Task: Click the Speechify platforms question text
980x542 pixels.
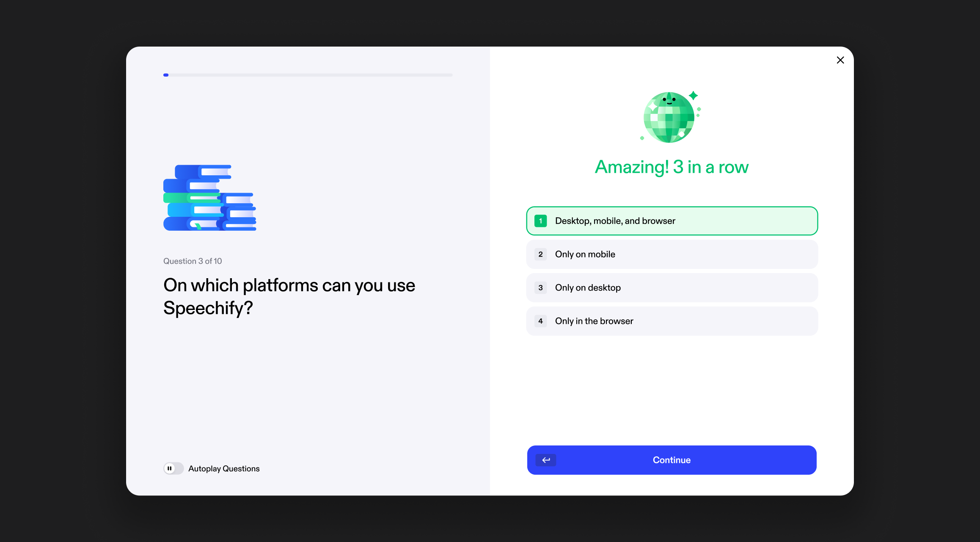Action: click(x=289, y=296)
